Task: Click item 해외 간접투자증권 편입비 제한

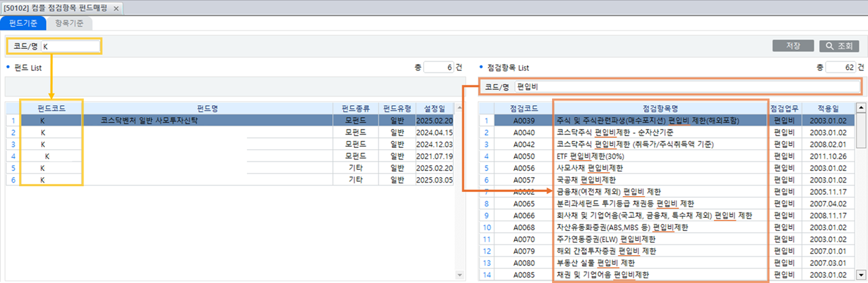Action: tap(606, 251)
